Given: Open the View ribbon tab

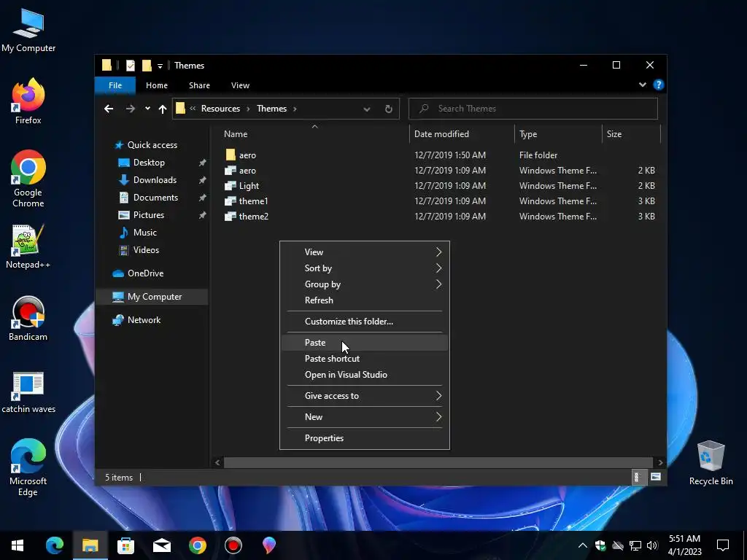Looking at the screenshot, I should [240, 85].
